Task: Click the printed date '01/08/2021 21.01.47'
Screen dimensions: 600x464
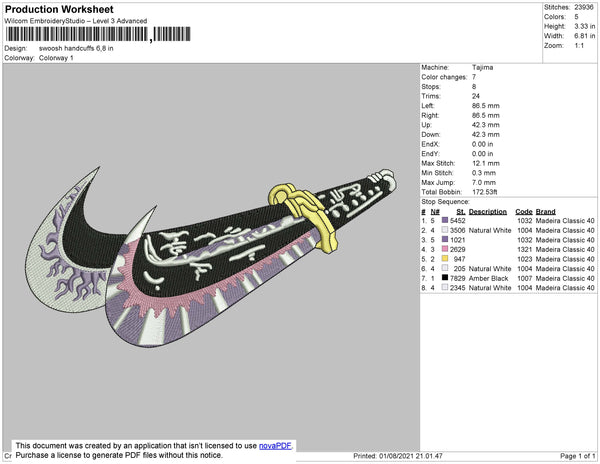Action: pos(411,456)
